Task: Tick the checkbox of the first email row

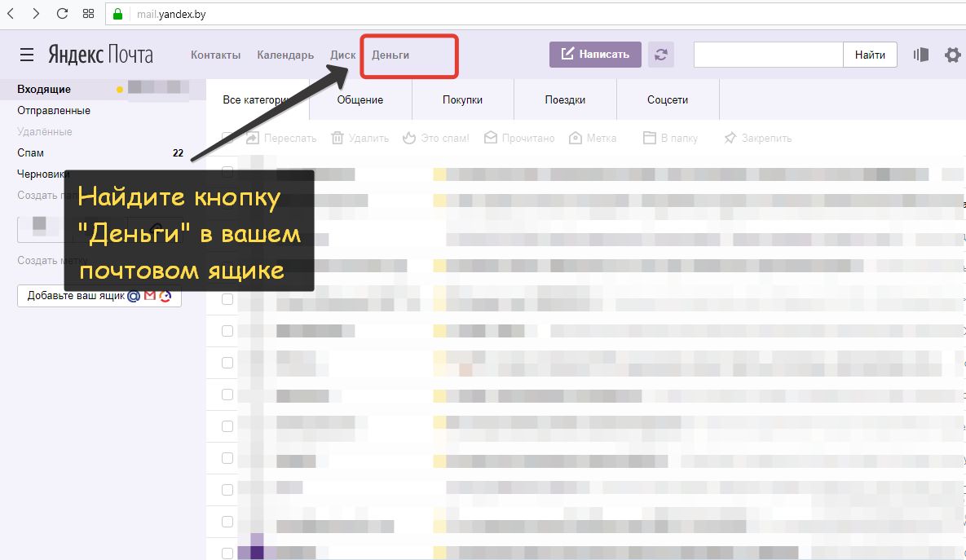Action: pyautogui.click(x=227, y=172)
